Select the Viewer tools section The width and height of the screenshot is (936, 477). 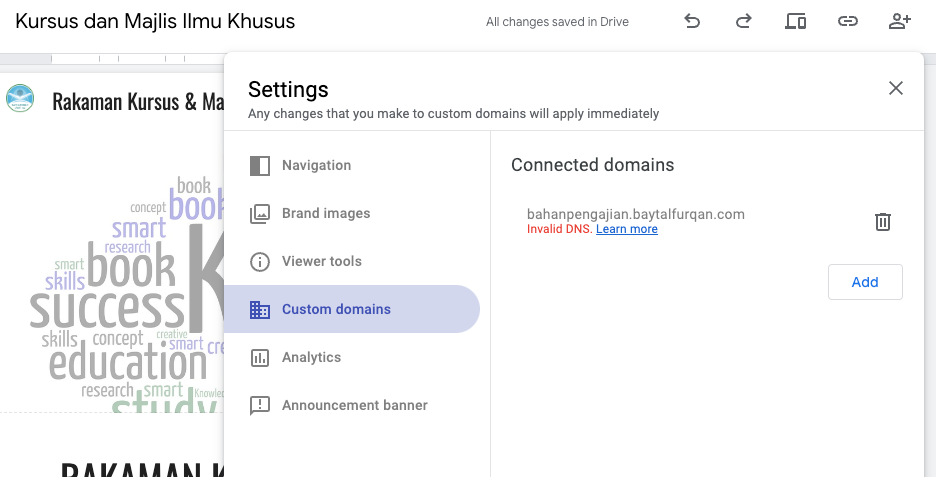click(321, 261)
